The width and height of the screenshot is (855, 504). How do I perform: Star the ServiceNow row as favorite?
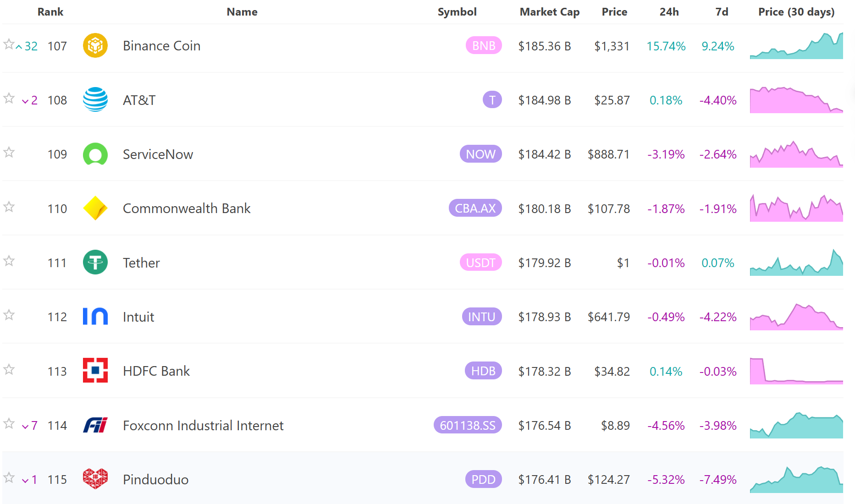pos(9,153)
